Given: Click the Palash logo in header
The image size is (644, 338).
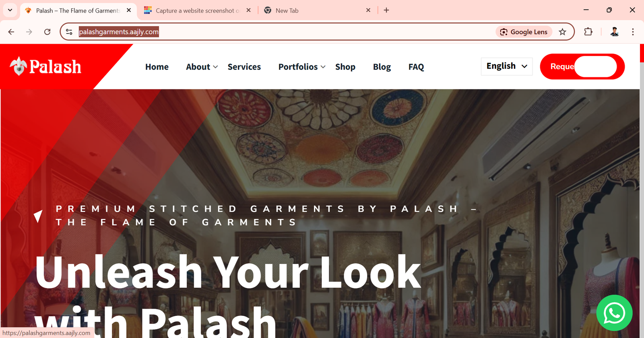Looking at the screenshot, I should (45, 66).
